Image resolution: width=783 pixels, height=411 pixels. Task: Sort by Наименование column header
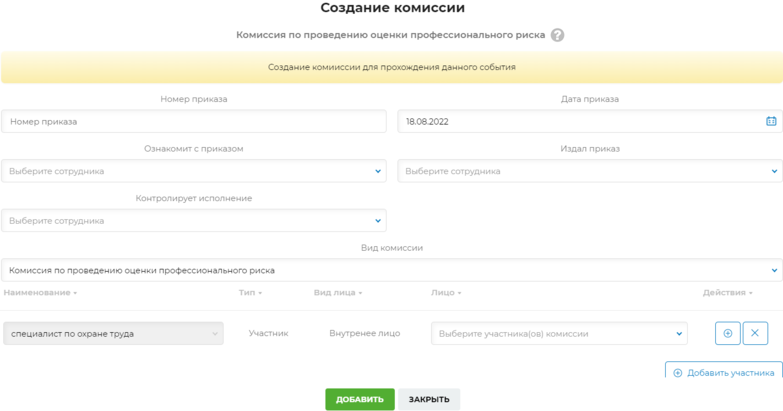tap(40, 293)
